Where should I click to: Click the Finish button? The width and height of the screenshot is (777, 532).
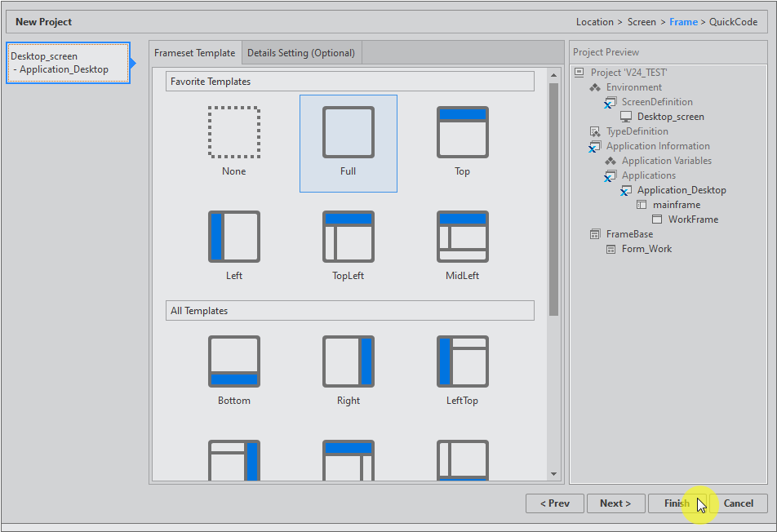point(677,503)
